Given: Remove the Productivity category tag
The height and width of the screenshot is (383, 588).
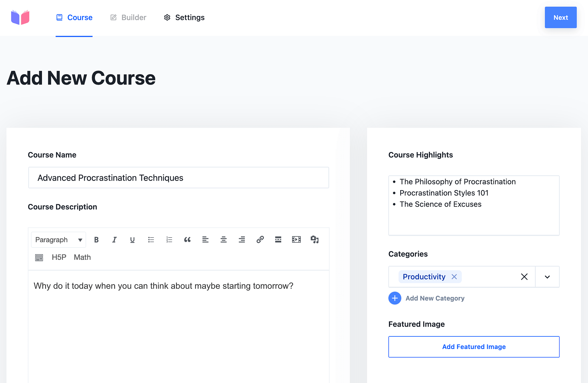Looking at the screenshot, I should 454,277.
